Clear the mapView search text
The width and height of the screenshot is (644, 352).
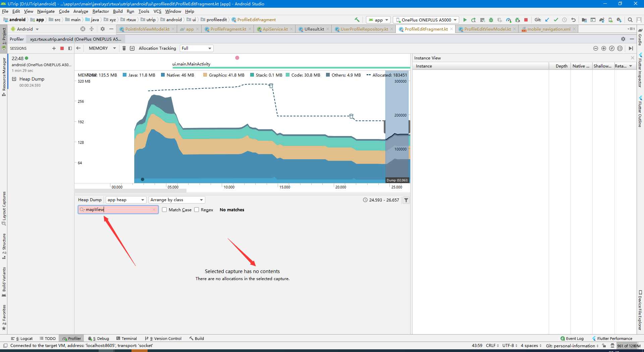tap(154, 210)
